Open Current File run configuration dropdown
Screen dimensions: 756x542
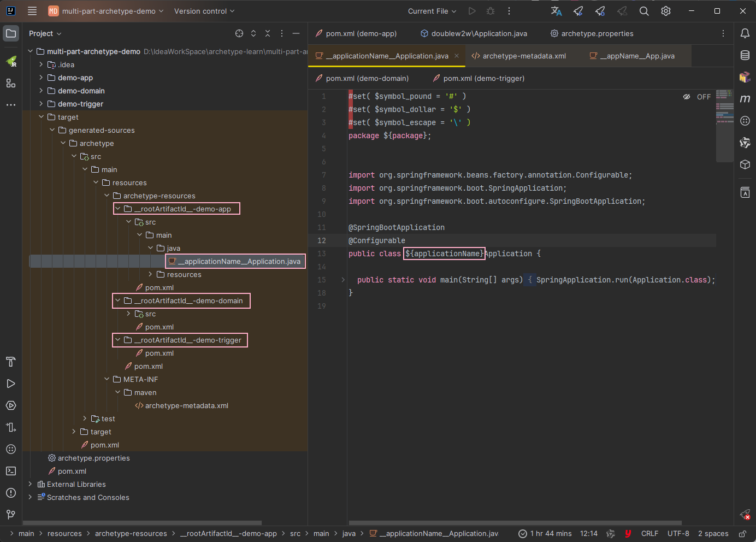[432, 11]
